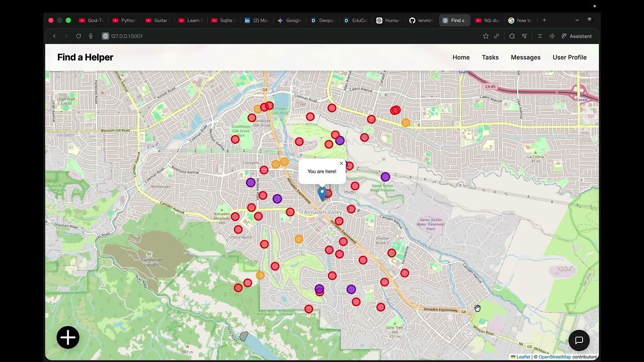Click the copy link icon in toolbar
The width and height of the screenshot is (644, 362).
tap(497, 36)
